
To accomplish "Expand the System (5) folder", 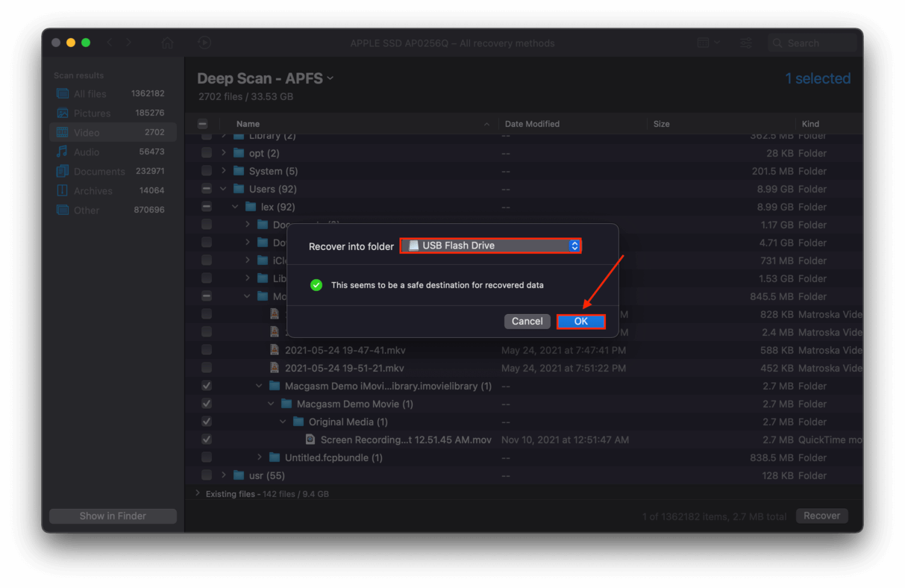I will point(224,171).
